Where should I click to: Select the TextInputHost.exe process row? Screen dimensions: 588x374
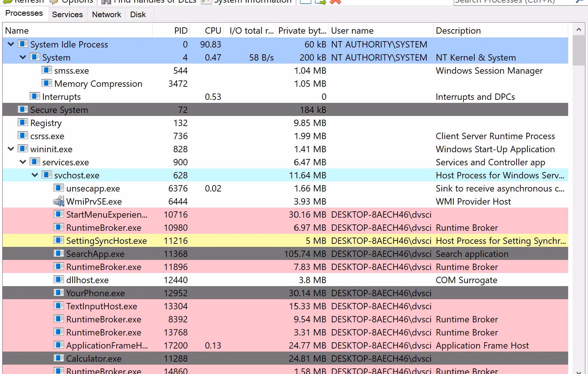(x=285, y=306)
